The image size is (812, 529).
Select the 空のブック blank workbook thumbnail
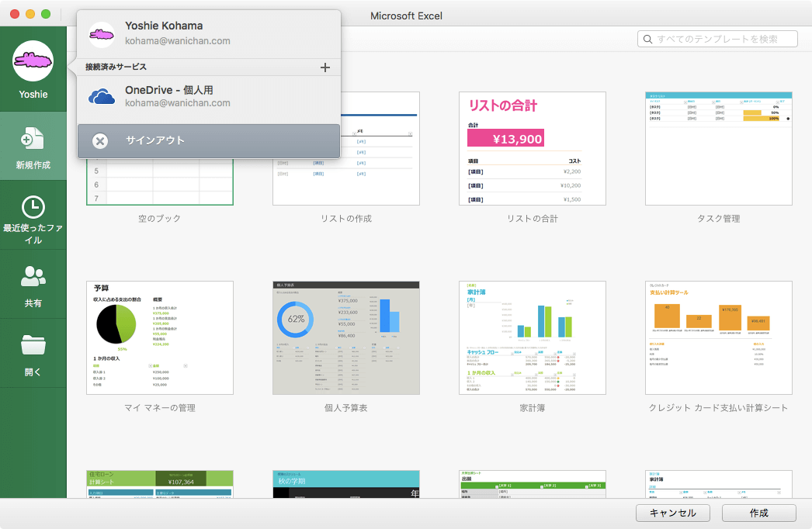tap(159, 182)
